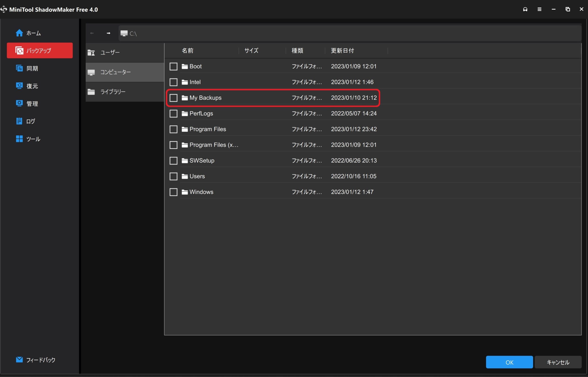Click the date 2023/01/10 21:12
The height and width of the screenshot is (377, 588).
[354, 98]
